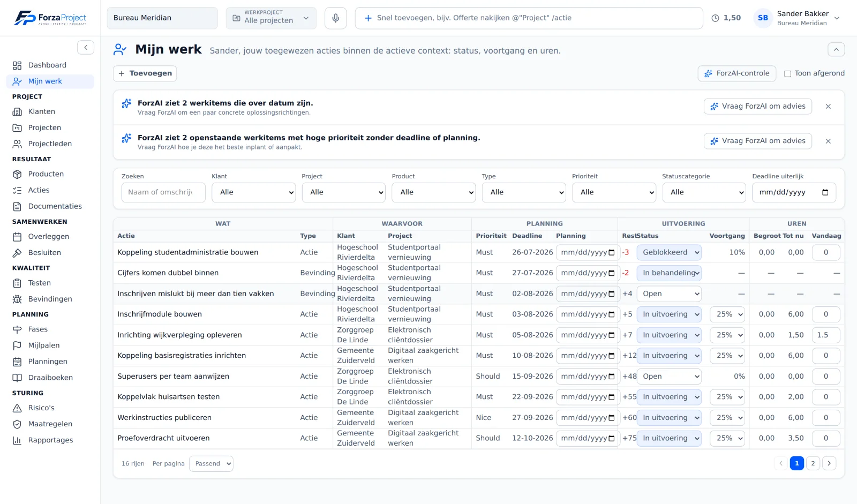Image resolution: width=857 pixels, height=504 pixels.
Task: Change the Geblokkeerd status dropdown
Action: pos(669,253)
